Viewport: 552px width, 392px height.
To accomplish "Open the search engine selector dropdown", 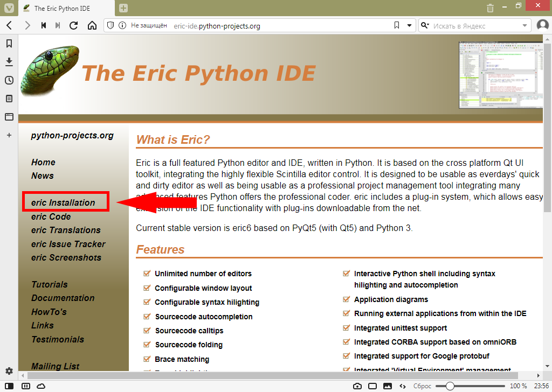I will (425, 25).
